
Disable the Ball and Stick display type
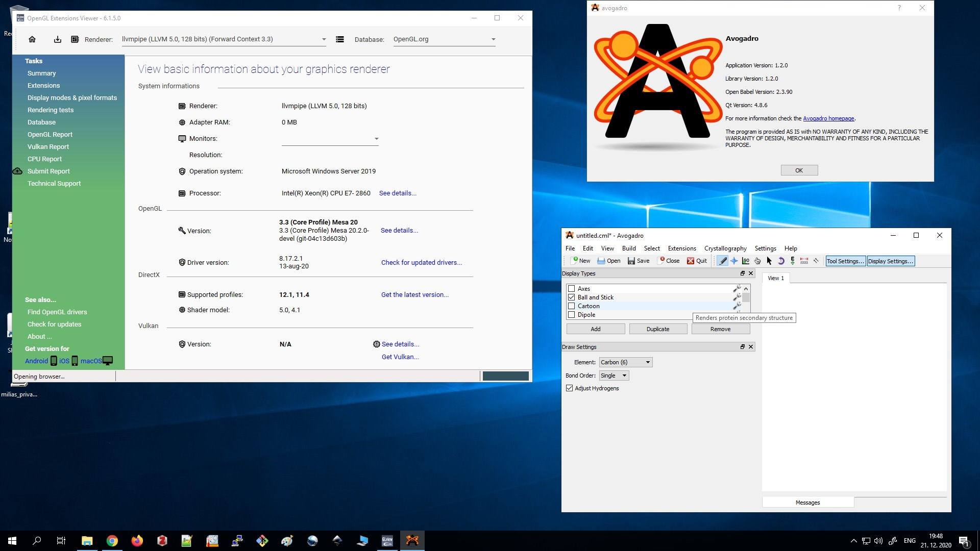click(571, 297)
